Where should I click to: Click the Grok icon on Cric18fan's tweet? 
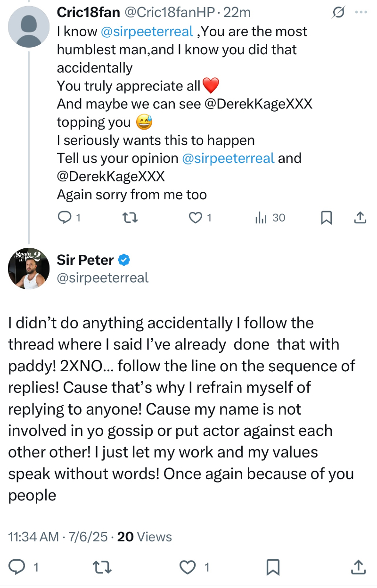click(338, 12)
